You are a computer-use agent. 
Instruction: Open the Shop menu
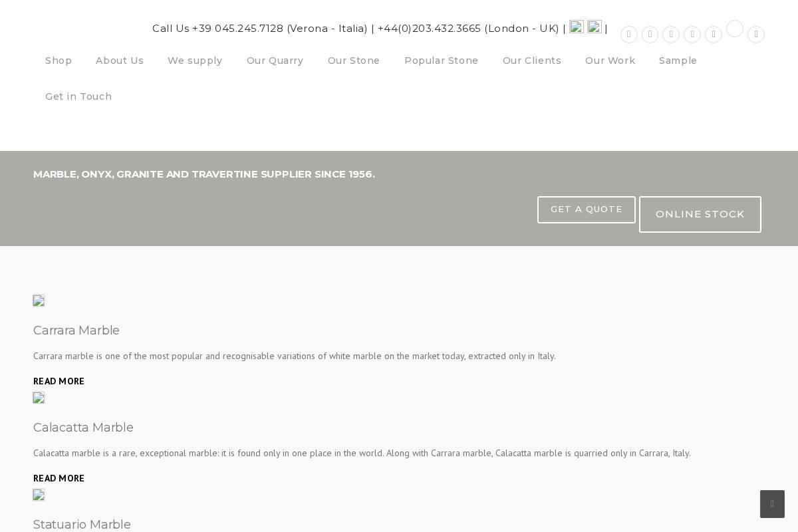point(59,61)
